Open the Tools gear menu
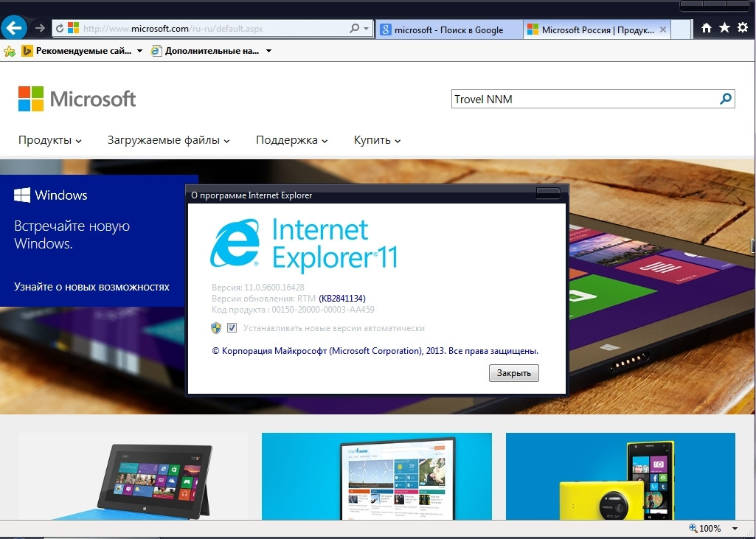The height and width of the screenshot is (539, 756). (743, 28)
